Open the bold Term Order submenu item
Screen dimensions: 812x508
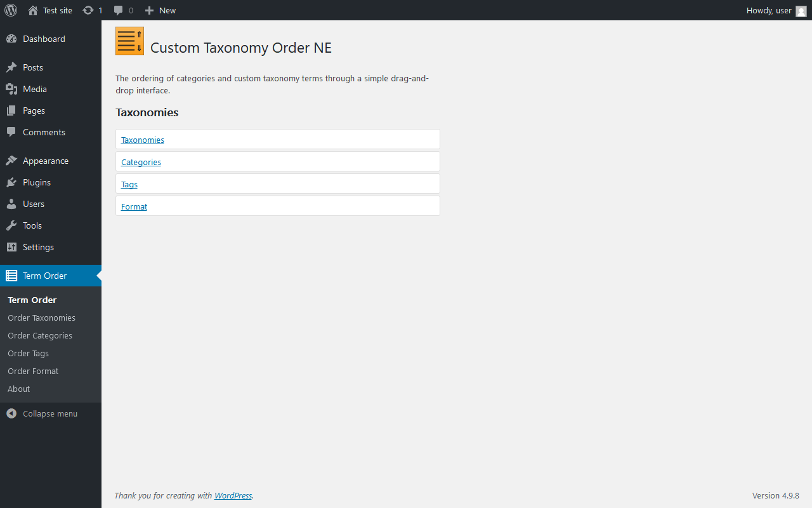coord(32,300)
